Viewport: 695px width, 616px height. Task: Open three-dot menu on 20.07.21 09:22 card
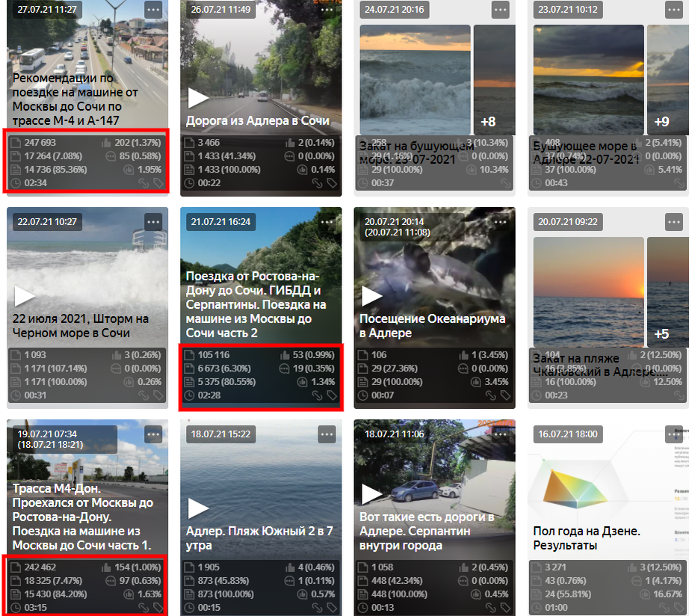tap(674, 222)
